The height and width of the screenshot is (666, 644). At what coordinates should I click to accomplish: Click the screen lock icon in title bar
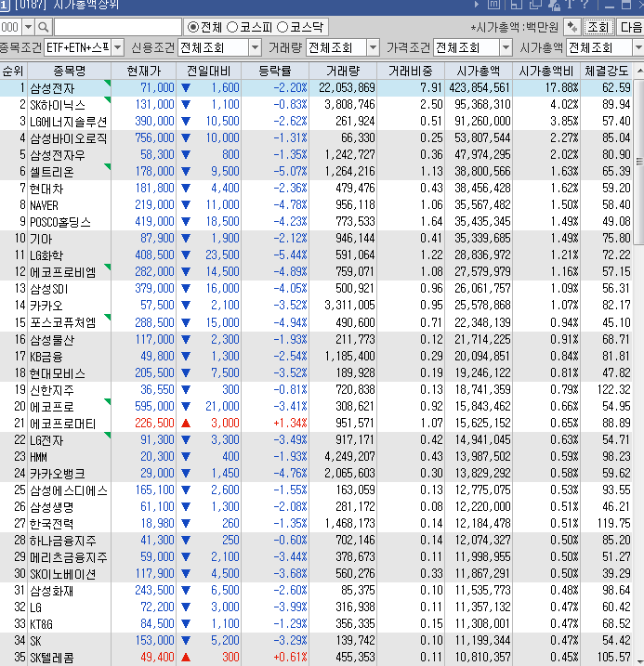coord(554,5)
